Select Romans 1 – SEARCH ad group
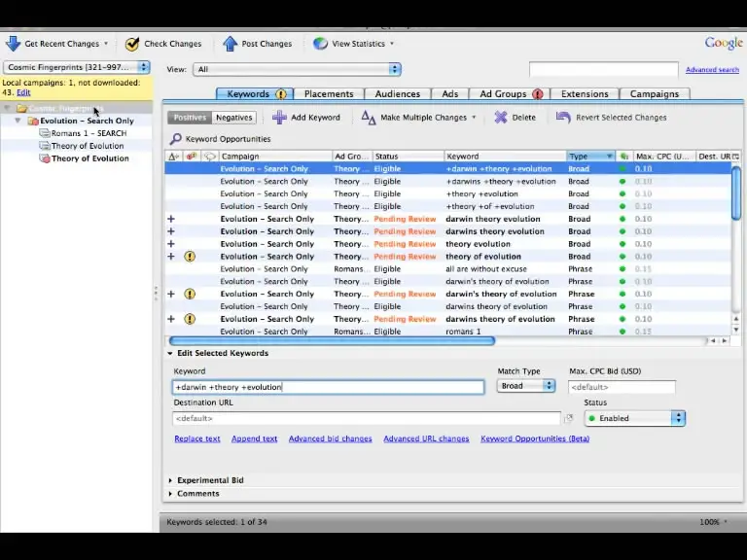The image size is (747, 560). (89, 133)
